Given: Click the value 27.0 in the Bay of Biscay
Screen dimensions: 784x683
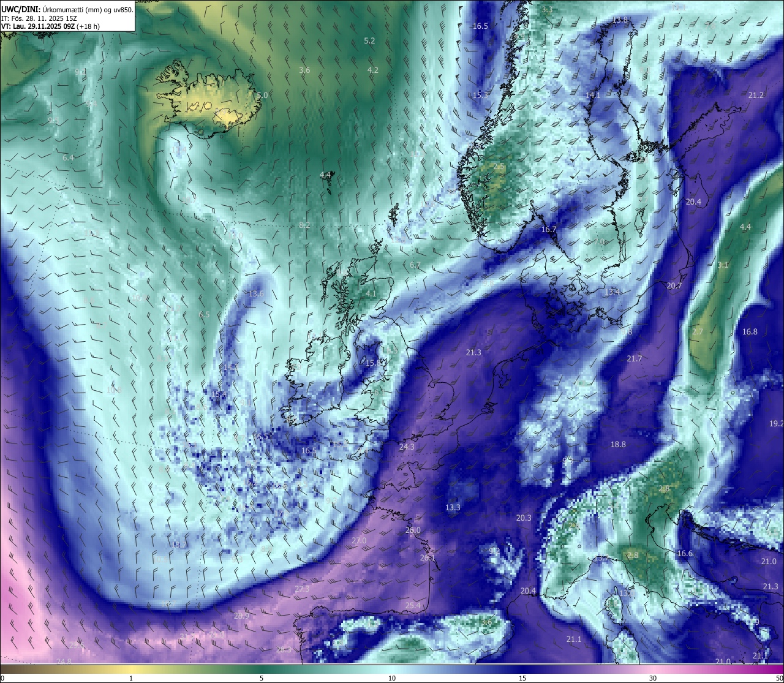Looking at the screenshot, I should point(359,540).
